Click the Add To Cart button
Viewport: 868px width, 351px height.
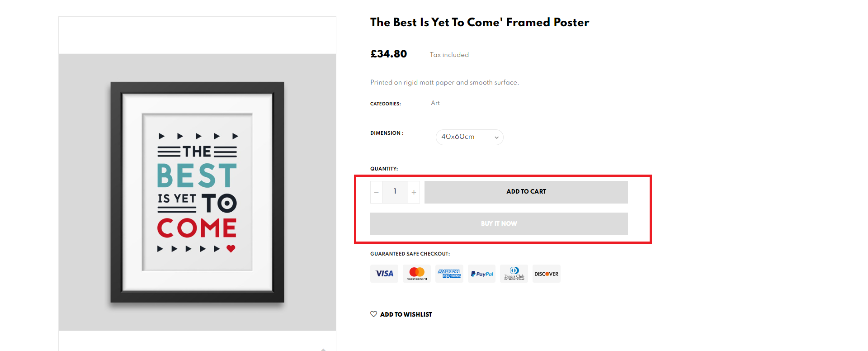pyautogui.click(x=526, y=192)
